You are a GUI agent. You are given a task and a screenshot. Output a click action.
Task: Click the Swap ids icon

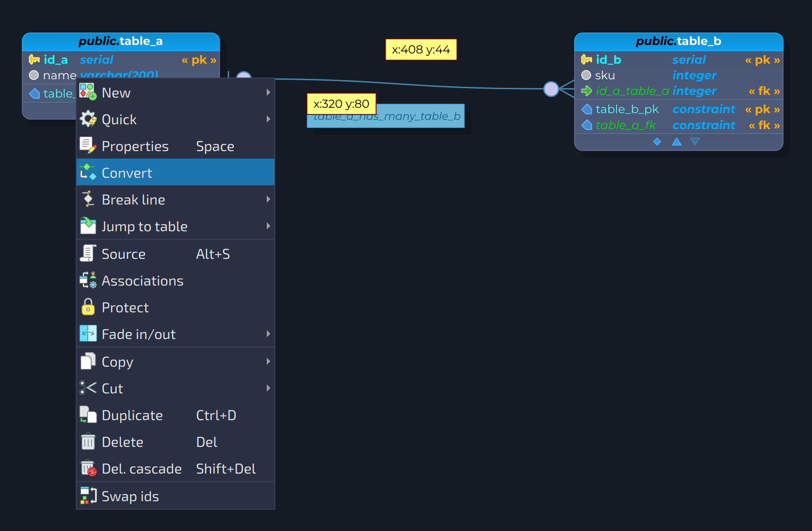pyautogui.click(x=88, y=496)
